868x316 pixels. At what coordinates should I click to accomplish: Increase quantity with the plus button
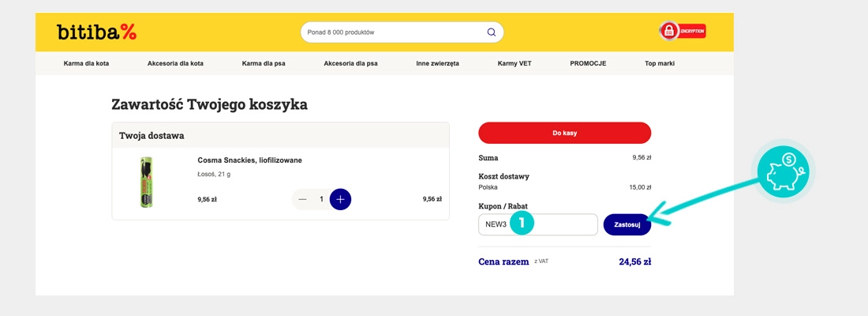click(x=340, y=199)
